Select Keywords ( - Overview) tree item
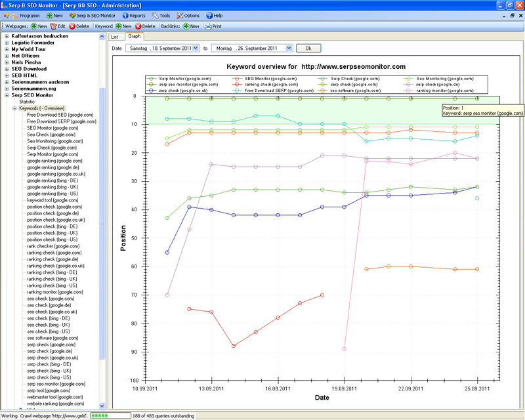The width and height of the screenshot is (525, 420). (x=42, y=108)
